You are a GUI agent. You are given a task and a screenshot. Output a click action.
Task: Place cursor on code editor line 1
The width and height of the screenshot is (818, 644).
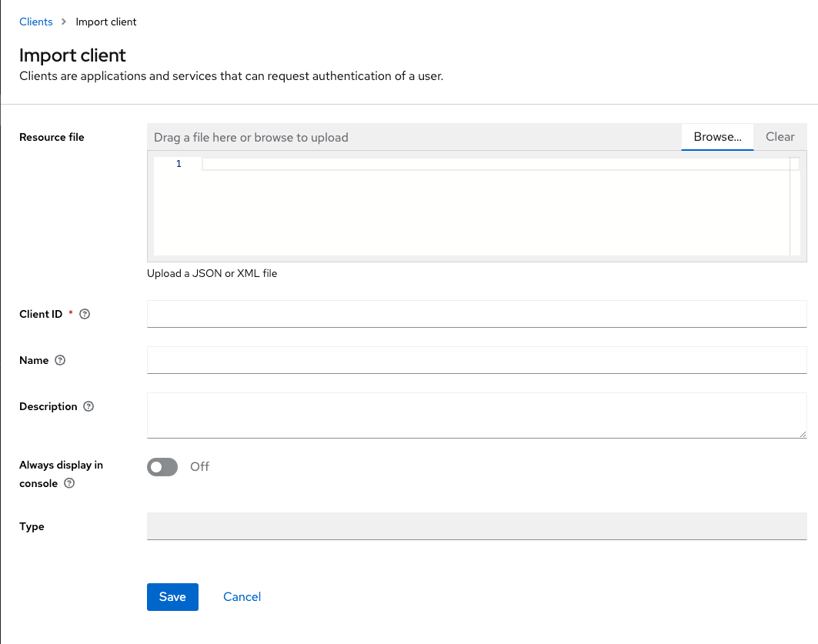(492, 164)
